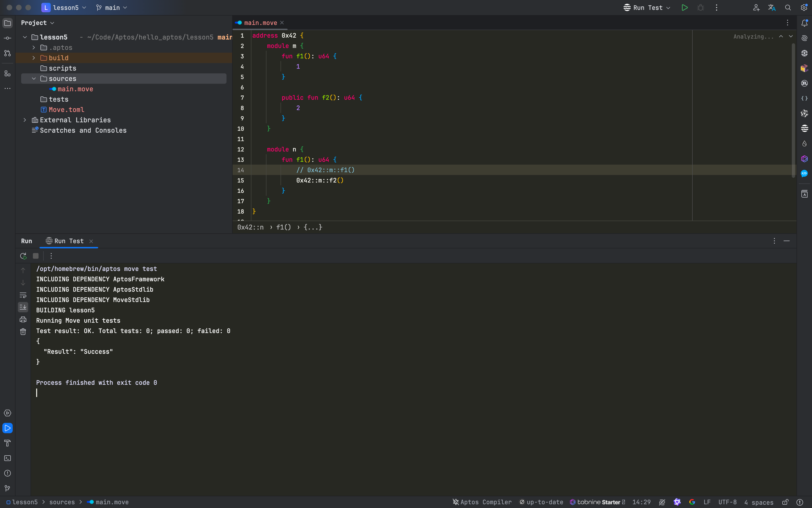Screen dimensions: 812x508
Task: Click the Translate icon in toolbar
Action: pos(772,7)
